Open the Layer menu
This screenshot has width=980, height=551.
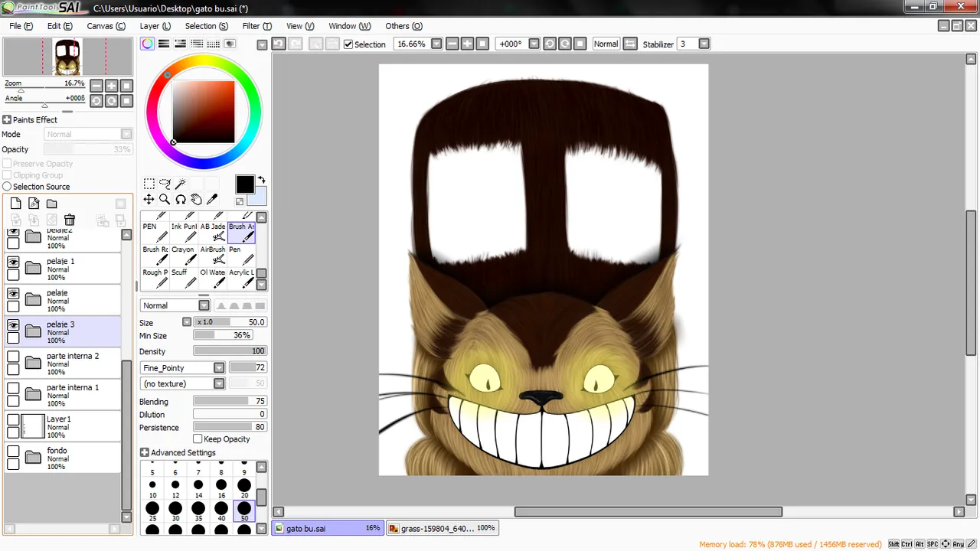(155, 26)
